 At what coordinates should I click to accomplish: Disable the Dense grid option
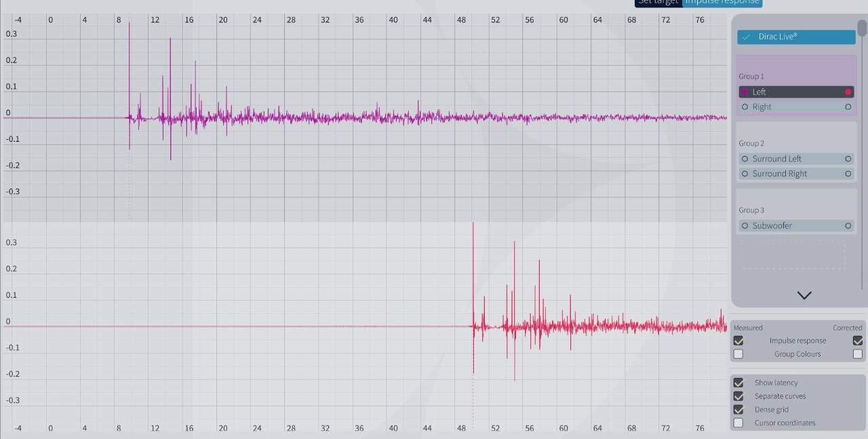738,410
